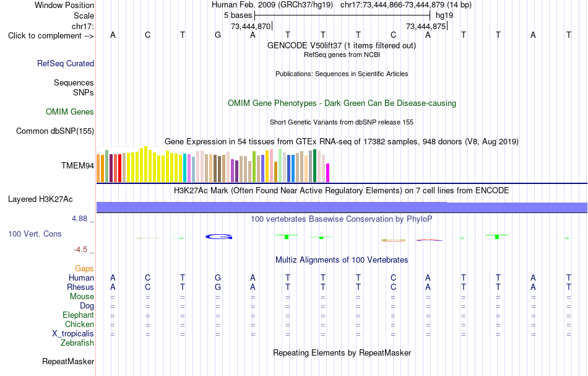
Task: Click the purple H3K27Ac signal band
Action: click(342, 208)
